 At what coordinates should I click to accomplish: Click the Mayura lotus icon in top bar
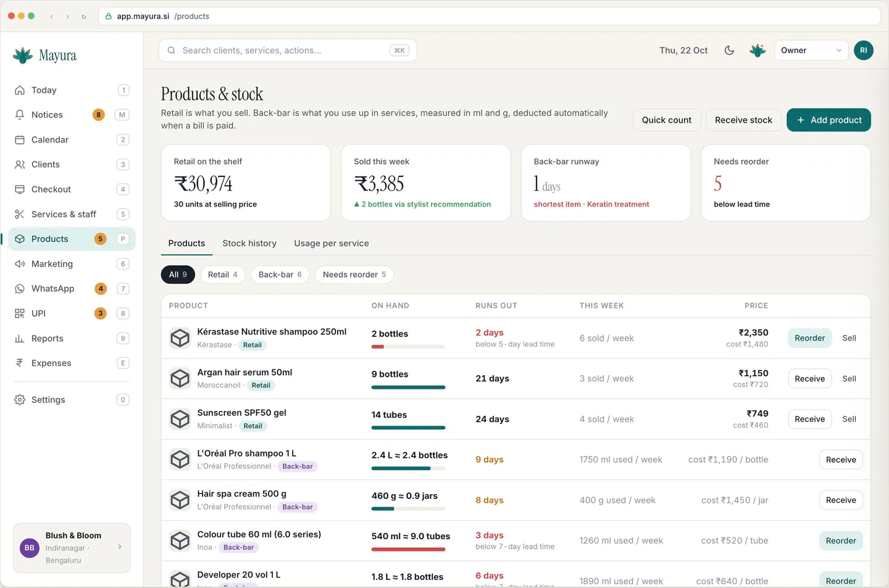(x=758, y=51)
